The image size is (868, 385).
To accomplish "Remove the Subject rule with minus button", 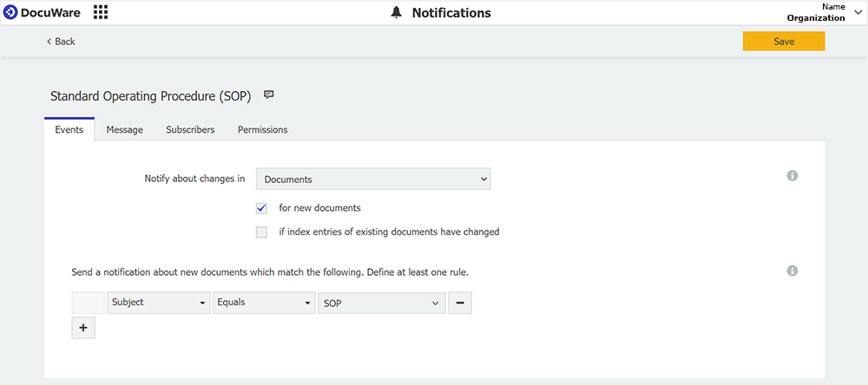I will click(460, 303).
